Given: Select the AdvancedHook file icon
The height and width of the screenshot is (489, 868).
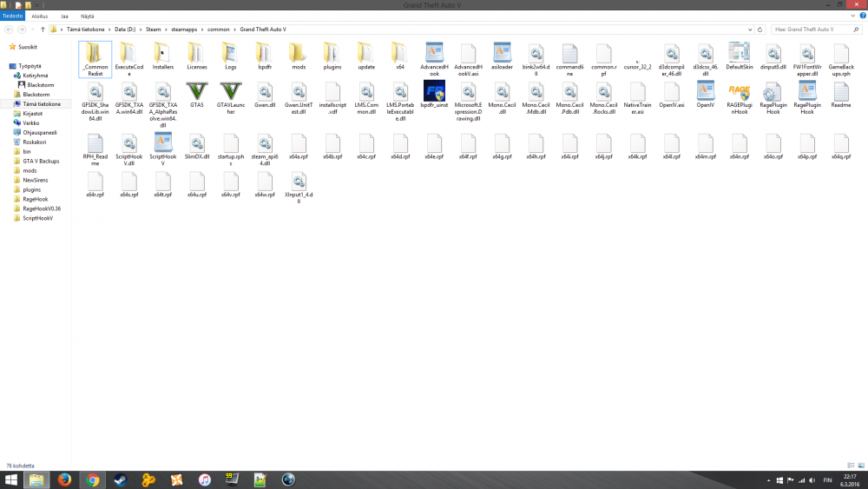Looking at the screenshot, I should pos(434,53).
